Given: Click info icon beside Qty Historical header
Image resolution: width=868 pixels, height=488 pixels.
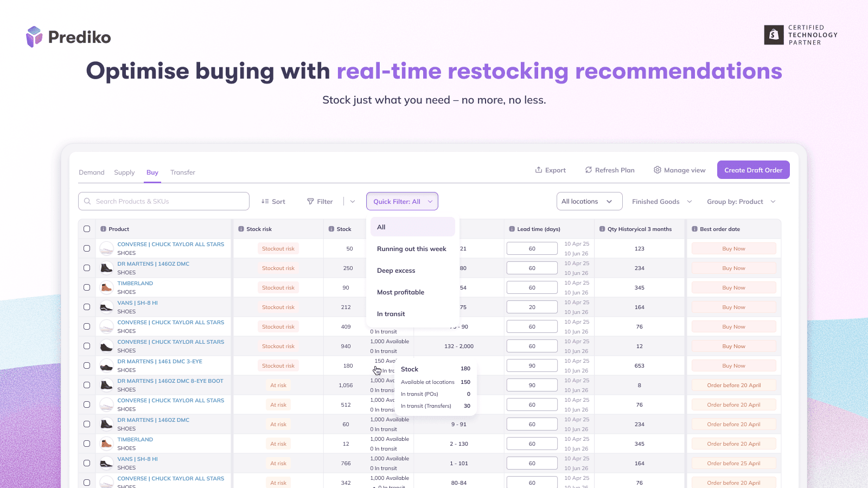Looking at the screenshot, I should click(602, 229).
